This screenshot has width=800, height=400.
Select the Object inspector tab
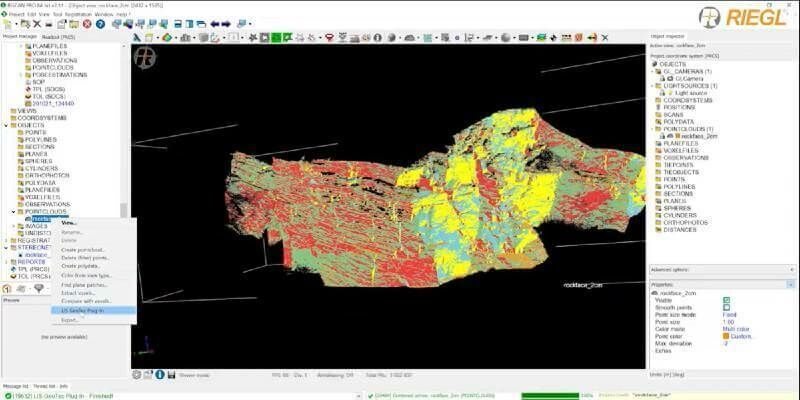(x=668, y=36)
